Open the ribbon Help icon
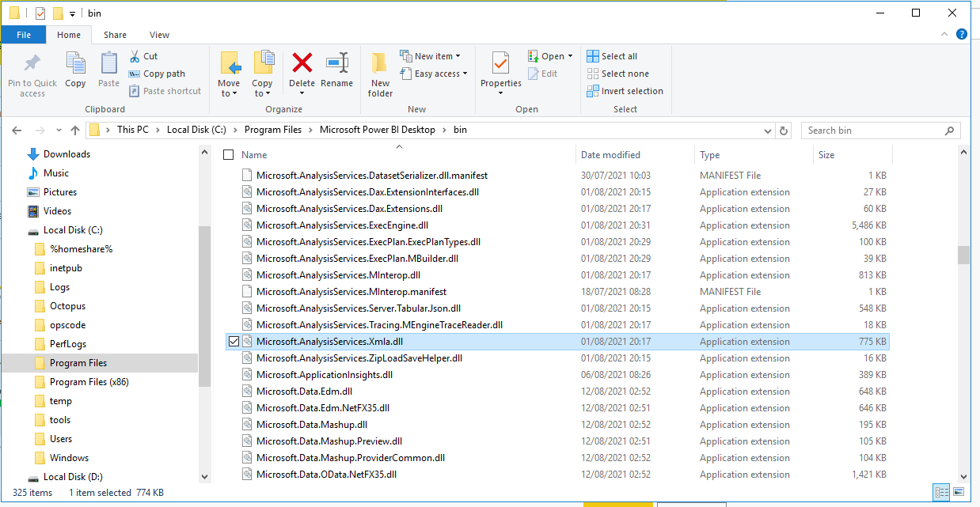The height and width of the screenshot is (507, 980). (x=962, y=34)
